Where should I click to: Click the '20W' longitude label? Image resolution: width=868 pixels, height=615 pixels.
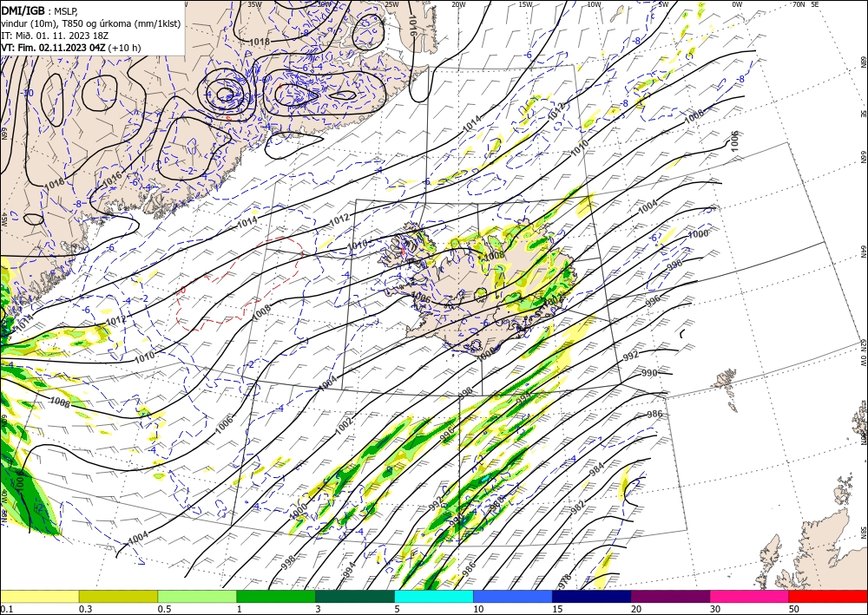(458, 4)
